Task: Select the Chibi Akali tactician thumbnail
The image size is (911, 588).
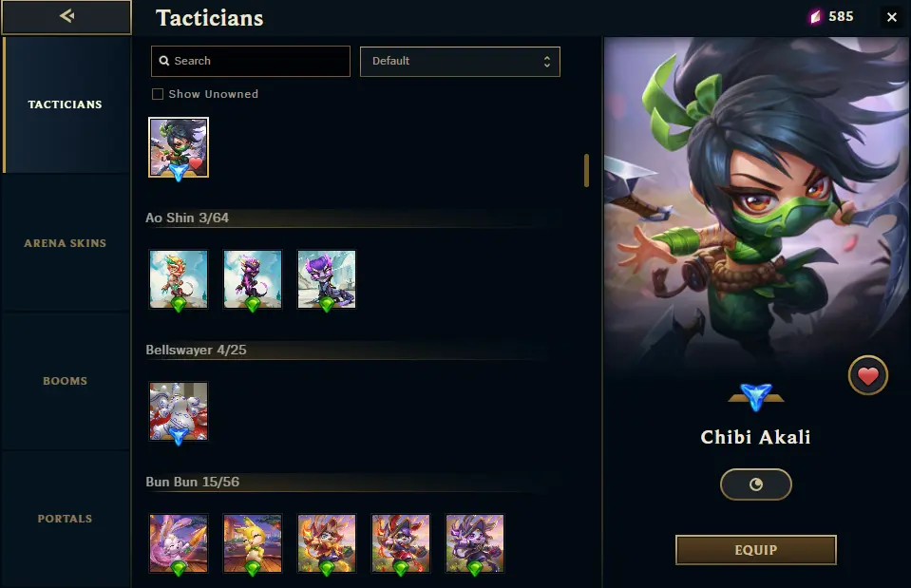Action: tap(179, 147)
